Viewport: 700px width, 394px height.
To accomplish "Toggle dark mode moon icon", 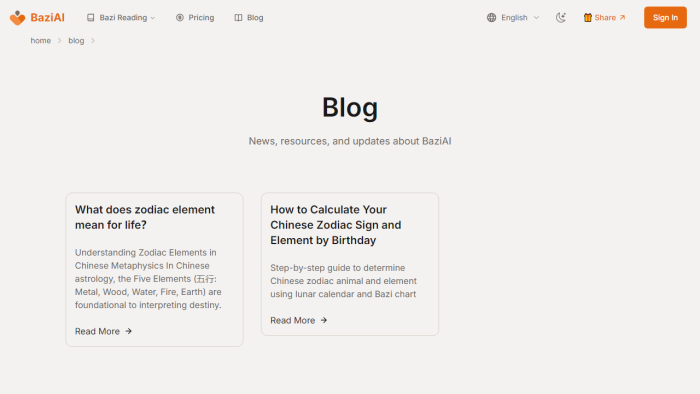I will pos(561,17).
